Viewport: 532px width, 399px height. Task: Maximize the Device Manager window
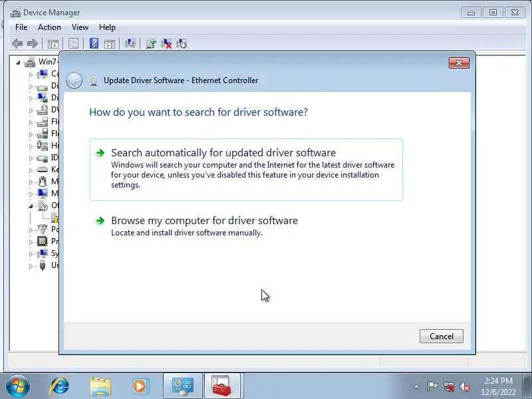pos(493,13)
